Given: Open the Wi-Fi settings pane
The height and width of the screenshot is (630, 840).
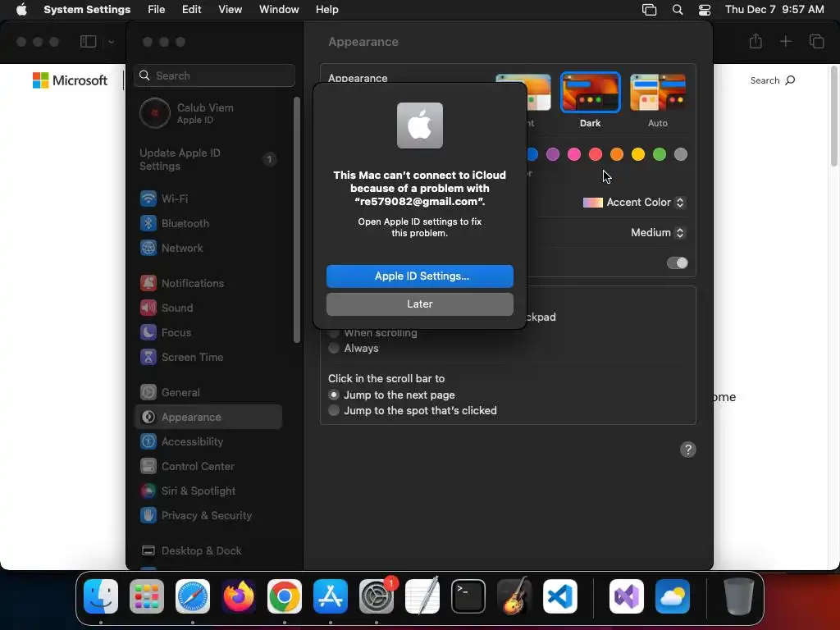Looking at the screenshot, I should 208,199.
